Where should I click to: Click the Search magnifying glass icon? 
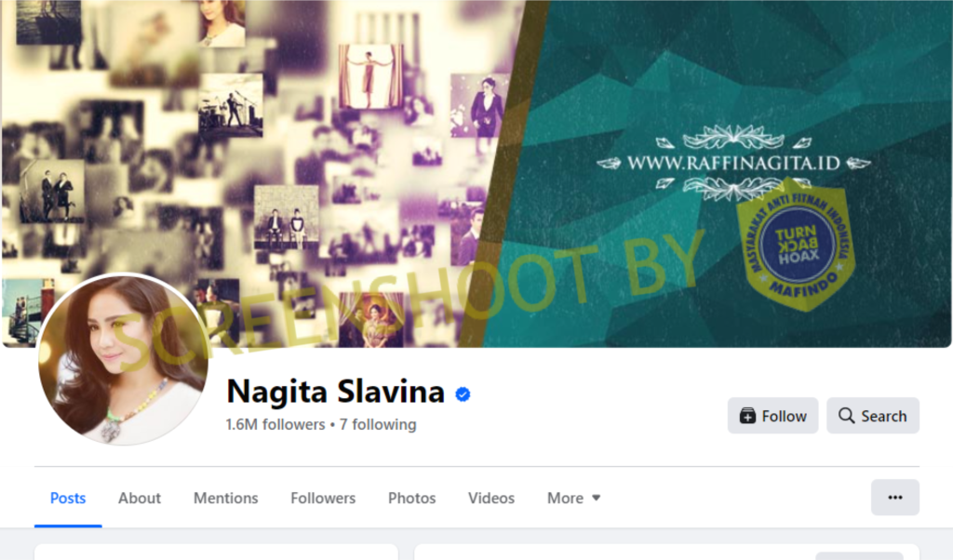click(x=846, y=416)
